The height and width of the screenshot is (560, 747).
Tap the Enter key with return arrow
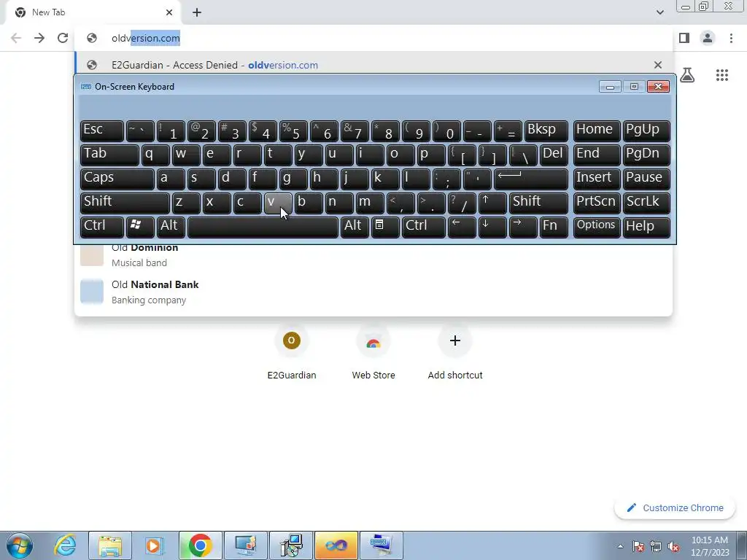coord(531,179)
